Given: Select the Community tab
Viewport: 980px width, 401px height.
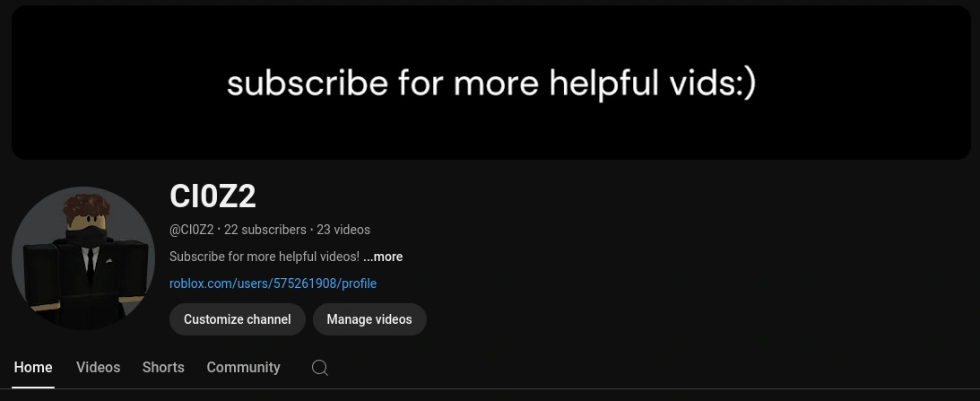Looking at the screenshot, I should tap(243, 367).
